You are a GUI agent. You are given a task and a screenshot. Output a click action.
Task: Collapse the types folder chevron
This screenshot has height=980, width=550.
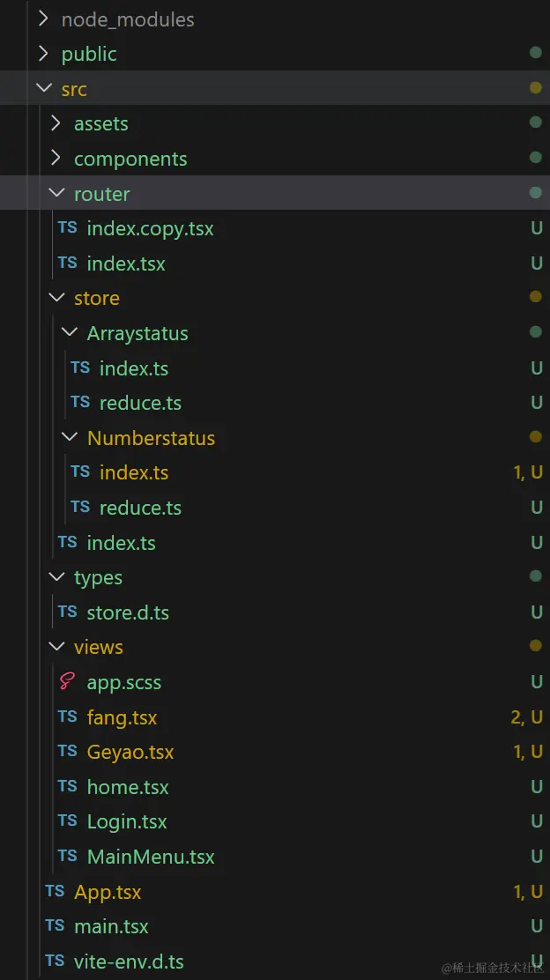click(57, 577)
